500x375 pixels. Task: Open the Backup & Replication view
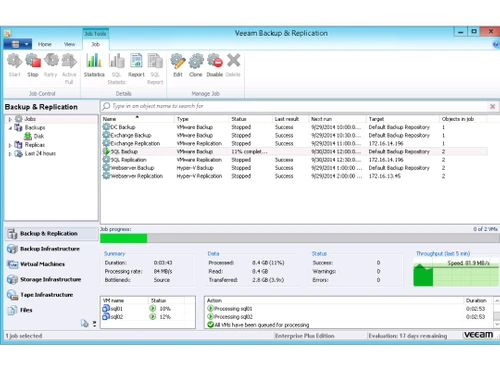[x=51, y=234]
